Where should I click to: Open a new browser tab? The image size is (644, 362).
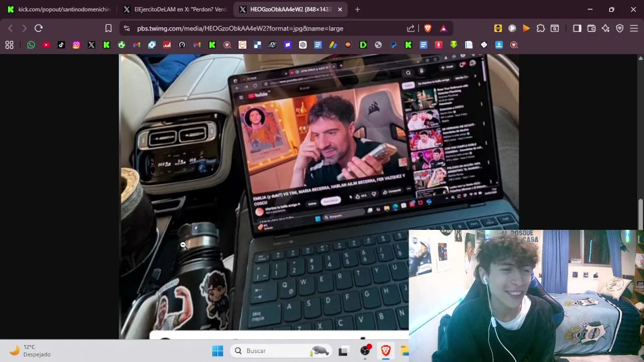tap(357, 9)
